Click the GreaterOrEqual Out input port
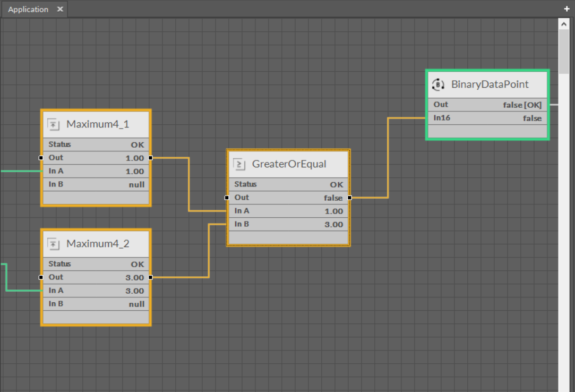Viewport: 575px width, 392px height. [x=227, y=198]
